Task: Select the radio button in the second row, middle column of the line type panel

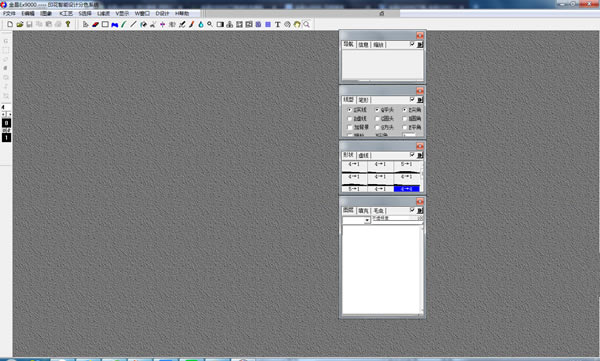Action: (x=377, y=119)
